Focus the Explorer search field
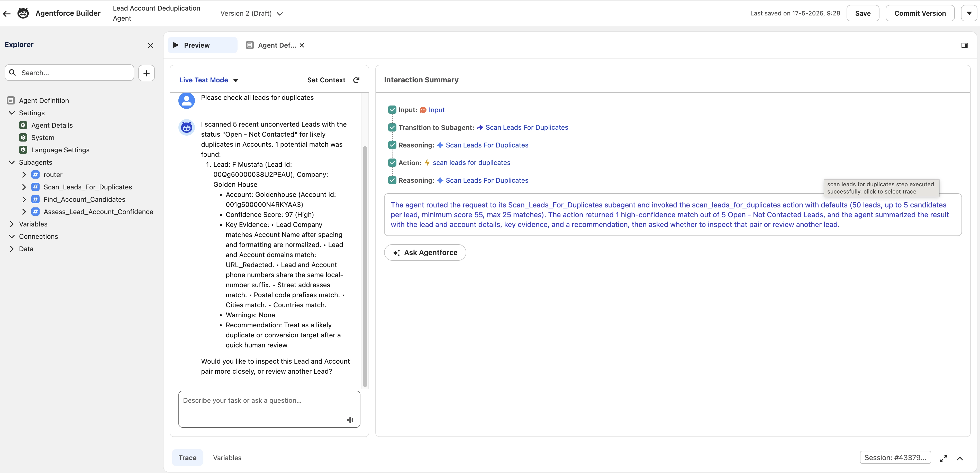Screen dimensions: 980x473 (x=69, y=73)
